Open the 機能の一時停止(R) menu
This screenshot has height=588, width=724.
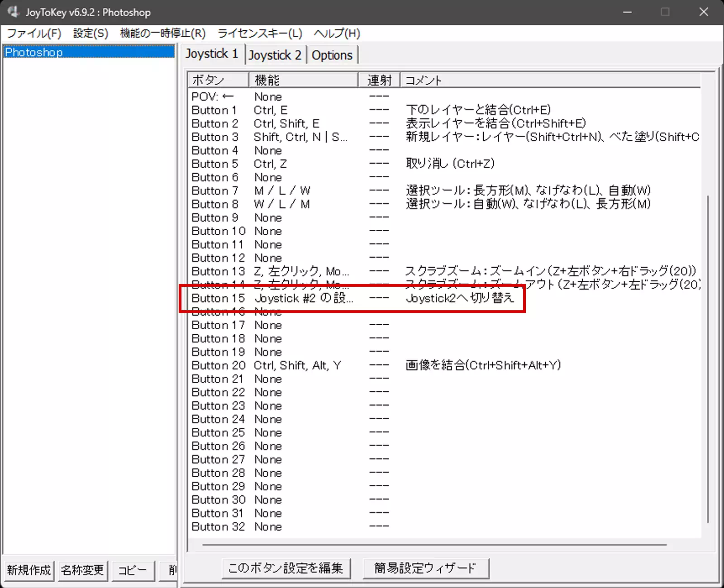pyautogui.click(x=162, y=33)
